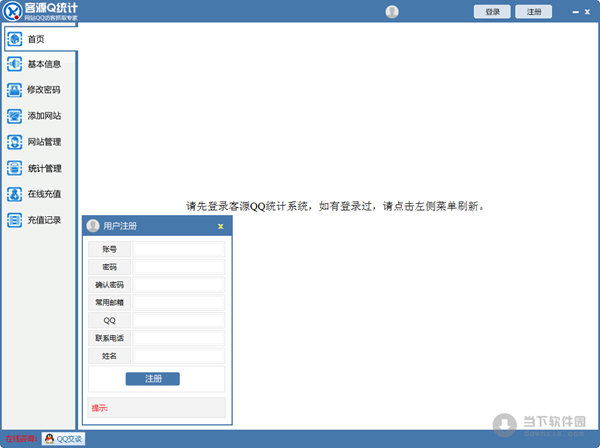Focus the 密码 input field

(178, 267)
